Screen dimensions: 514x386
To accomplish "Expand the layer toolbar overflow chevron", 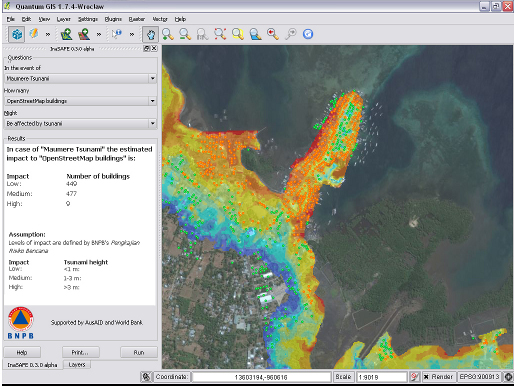I will pos(99,34).
